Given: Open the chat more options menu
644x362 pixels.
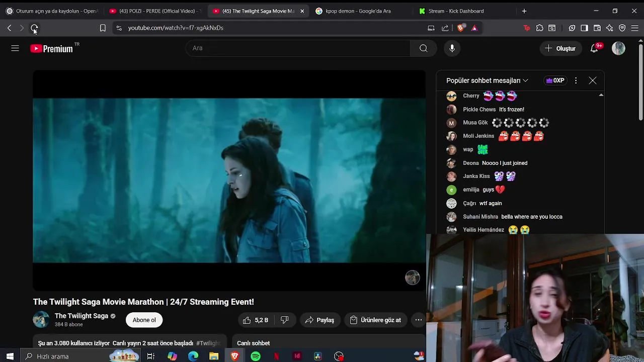Looking at the screenshot, I should coord(576,80).
